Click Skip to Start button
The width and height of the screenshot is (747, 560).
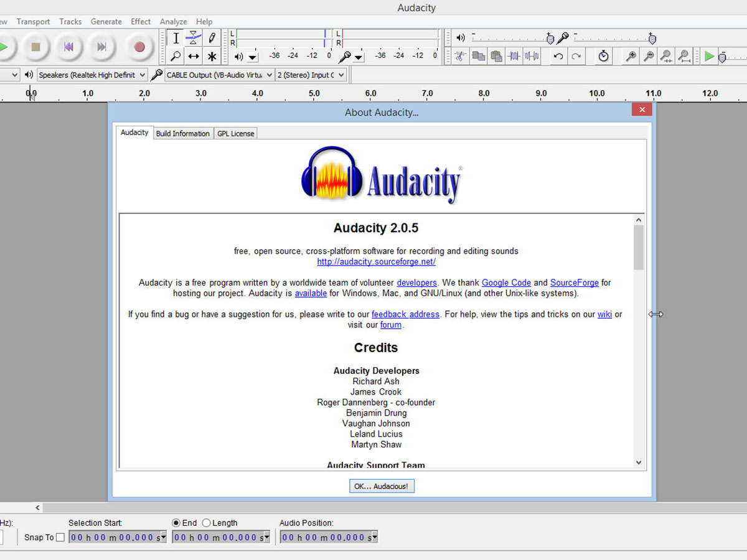[69, 47]
